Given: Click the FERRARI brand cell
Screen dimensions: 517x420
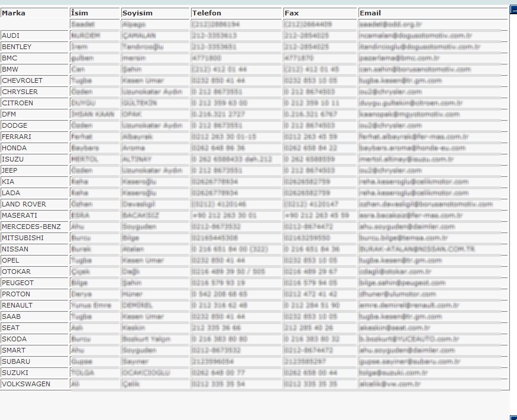Looking at the screenshot, I should pyautogui.click(x=34, y=137).
